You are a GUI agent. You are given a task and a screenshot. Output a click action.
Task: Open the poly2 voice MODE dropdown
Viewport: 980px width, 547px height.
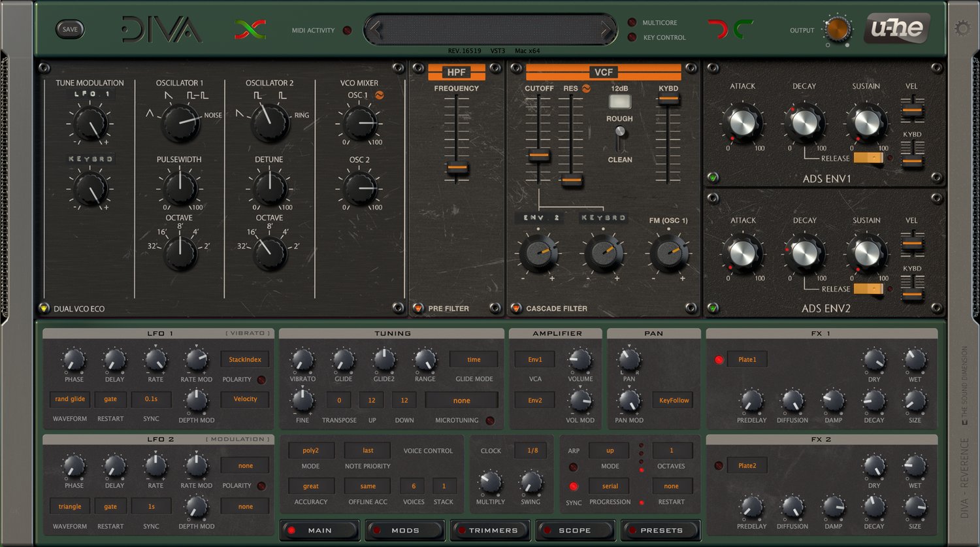click(311, 450)
